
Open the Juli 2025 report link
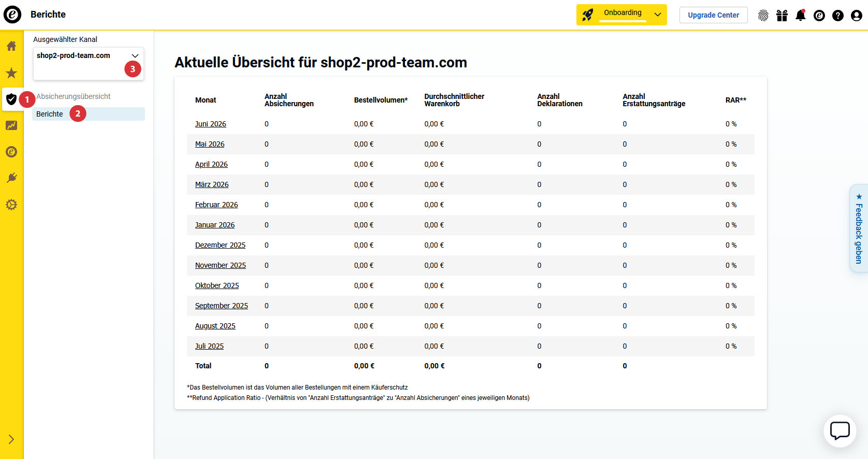click(x=209, y=346)
